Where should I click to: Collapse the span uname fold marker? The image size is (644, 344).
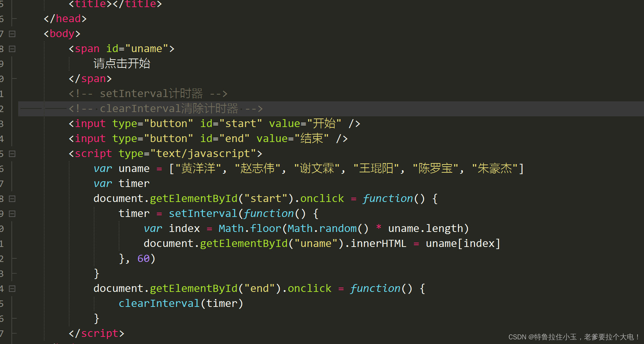point(12,48)
